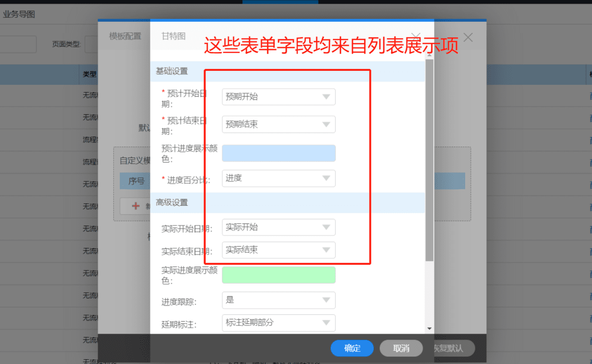Screen dimensions: 592x364
Task: Close the 模板配置 dialog with its X
Action: (468, 37)
